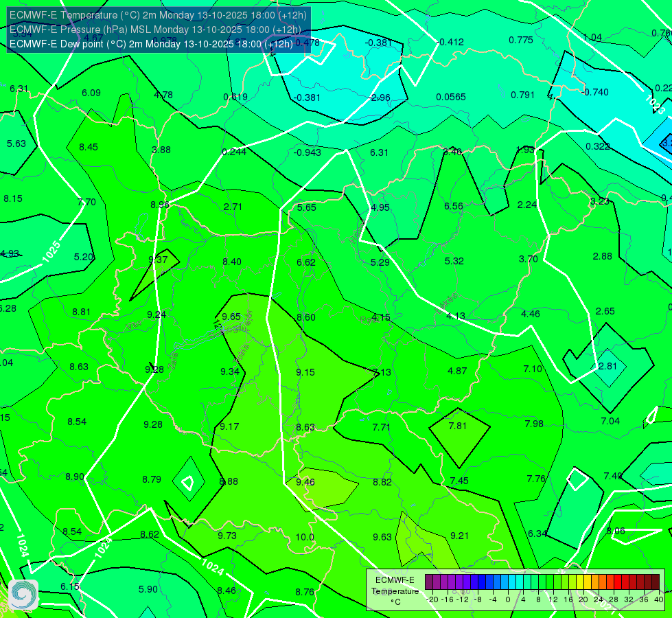672x618 pixels.
Task: Select the ECMWF-E Pressure MSL title line
Action: (x=155, y=30)
